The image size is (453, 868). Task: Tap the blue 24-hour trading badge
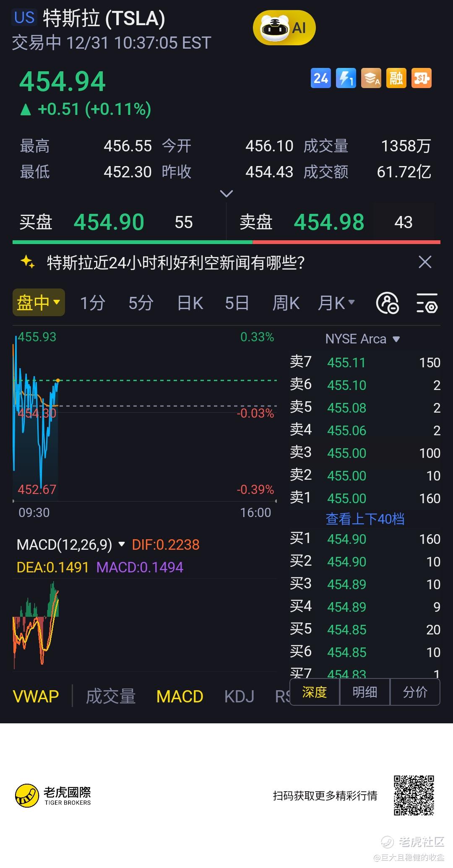[321, 78]
